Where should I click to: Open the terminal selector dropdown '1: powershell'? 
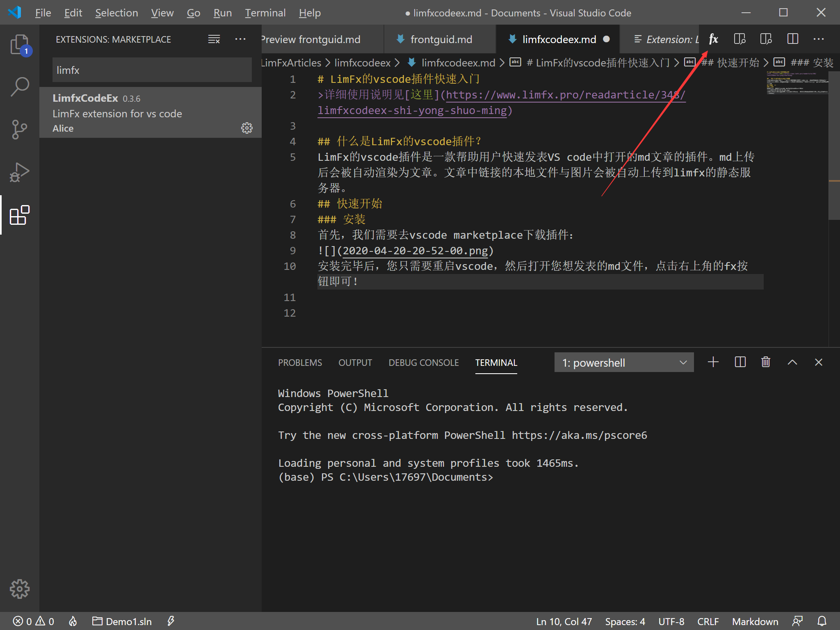click(x=624, y=363)
